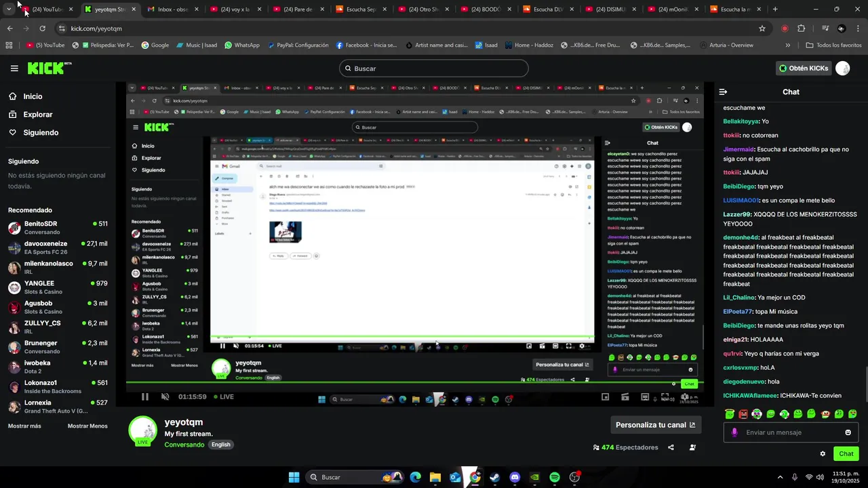
Task: Open recommended channel Lornexia
Action: pos(58,407)
